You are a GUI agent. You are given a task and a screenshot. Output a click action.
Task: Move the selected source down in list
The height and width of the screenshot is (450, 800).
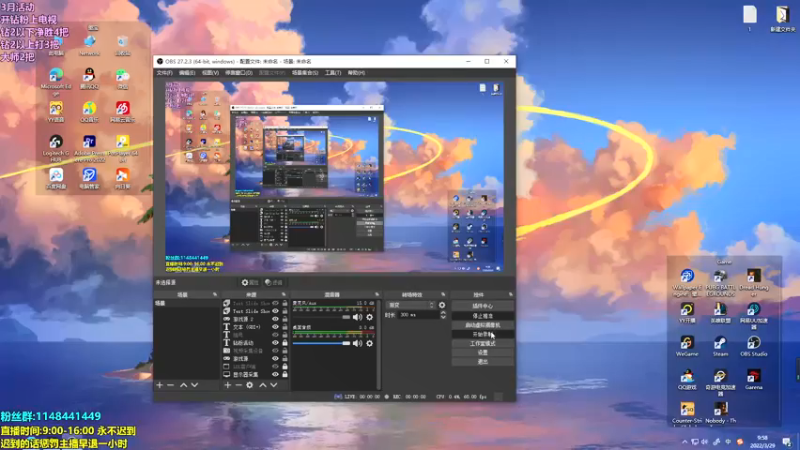point(273,385)
